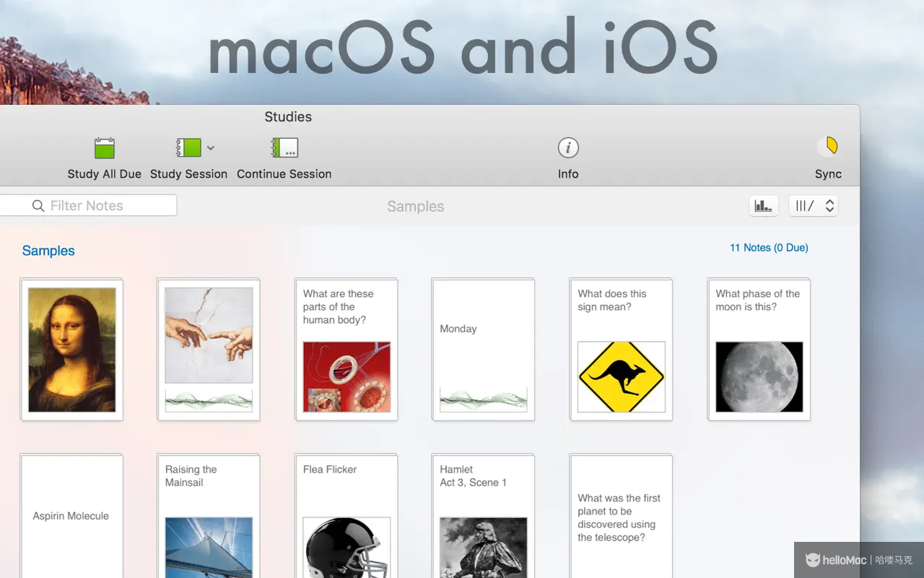The width and height of the screenshot is (924, 578).
Task: Click the Studies window title
Action: tap(288, 117)
